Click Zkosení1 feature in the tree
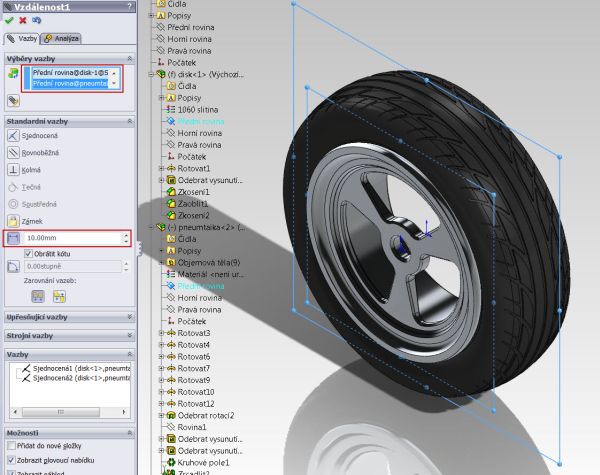600x475 pixels. (x=193, y=191)
